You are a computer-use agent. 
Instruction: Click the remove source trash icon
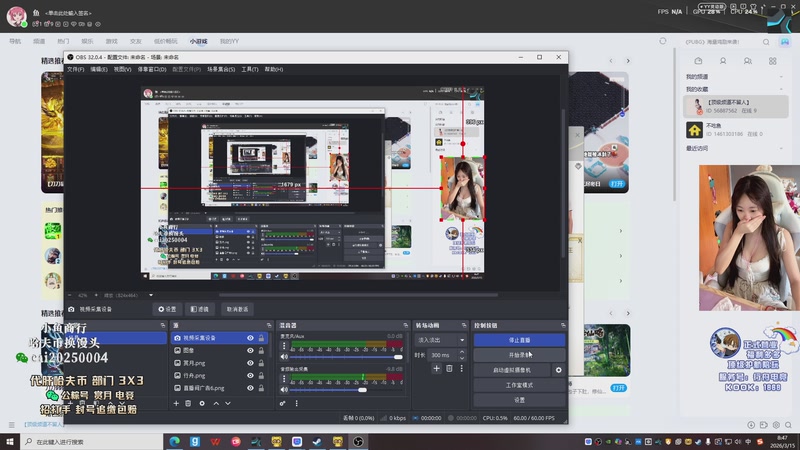pos(189,403)
